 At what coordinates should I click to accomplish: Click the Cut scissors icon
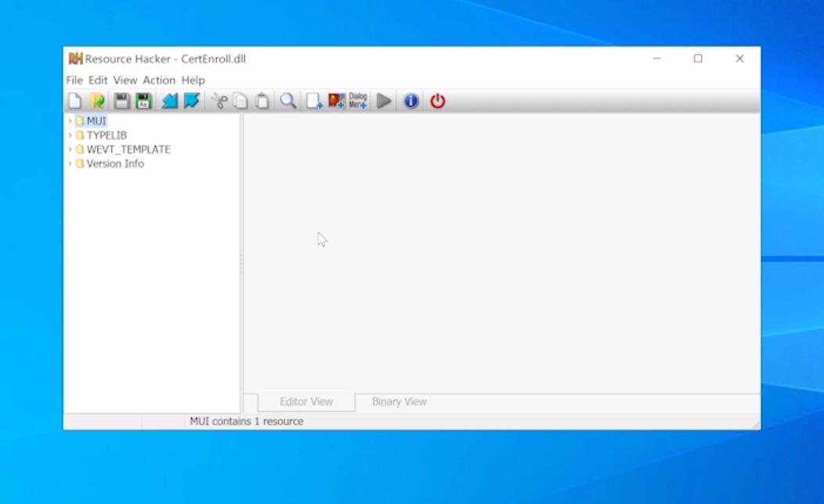tap(219, 101)
